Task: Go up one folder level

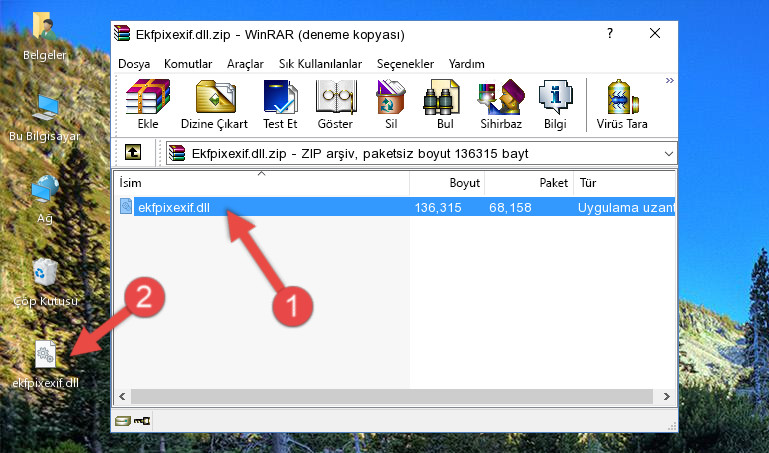Action: tap(133, 152)
